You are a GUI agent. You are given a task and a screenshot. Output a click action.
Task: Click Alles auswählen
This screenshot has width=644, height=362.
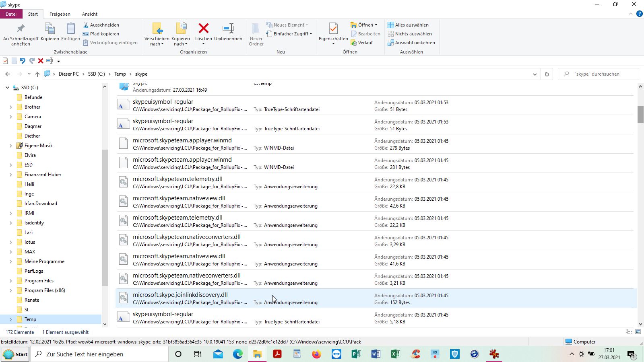click(408, 25)
